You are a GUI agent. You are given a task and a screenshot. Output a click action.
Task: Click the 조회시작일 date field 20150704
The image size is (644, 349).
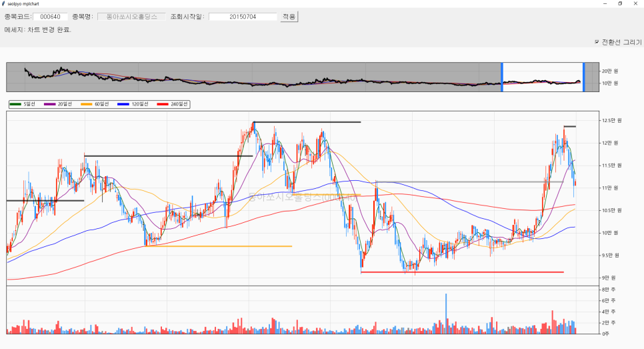click(x=243, y=17)
